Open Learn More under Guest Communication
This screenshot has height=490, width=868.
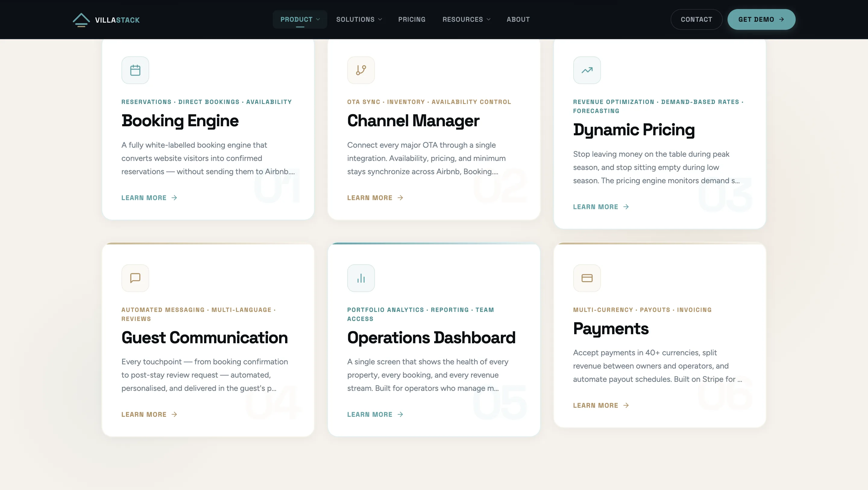point(149,414)
